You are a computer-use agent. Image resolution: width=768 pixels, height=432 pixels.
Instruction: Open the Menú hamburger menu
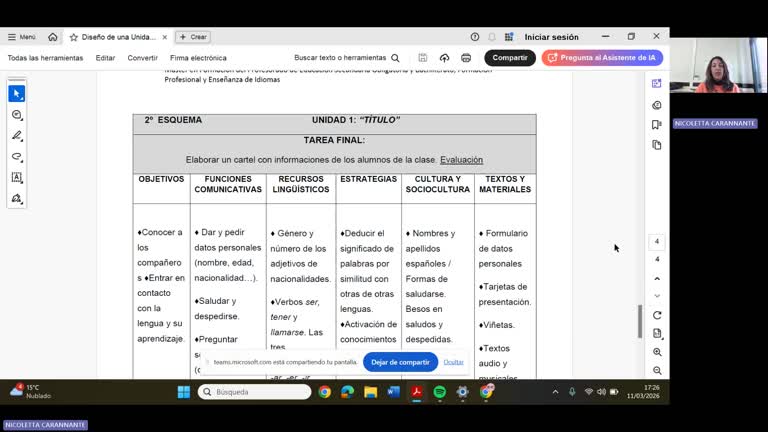(x=22, y=37)
